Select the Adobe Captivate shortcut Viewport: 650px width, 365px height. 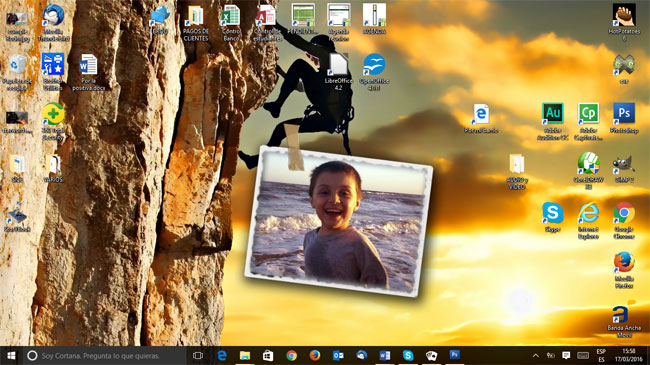pos(588,122)
